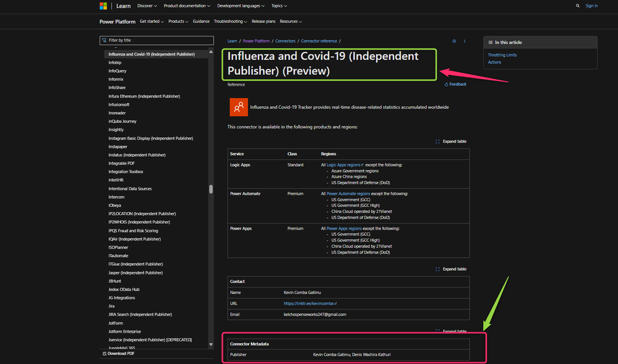618x364 pixels.
Task: Click the email kelchospenseworks247@gmail.com text
Action: (315, 315)
